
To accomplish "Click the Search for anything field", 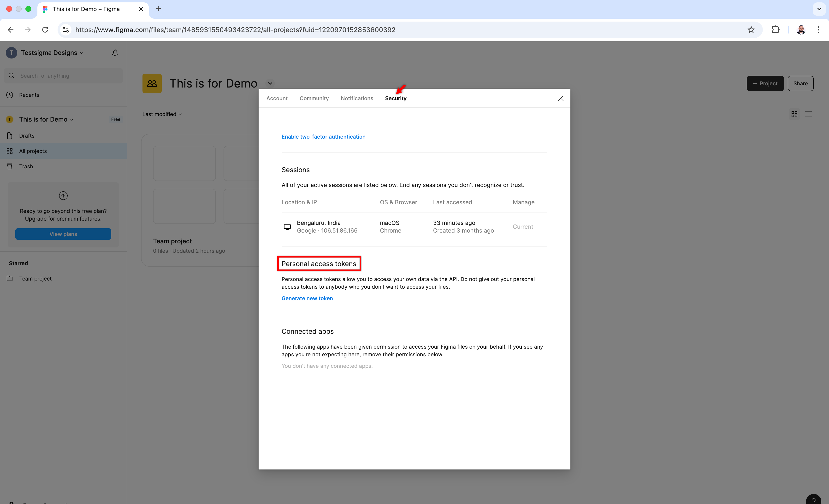I will click(x=64, y=76).
